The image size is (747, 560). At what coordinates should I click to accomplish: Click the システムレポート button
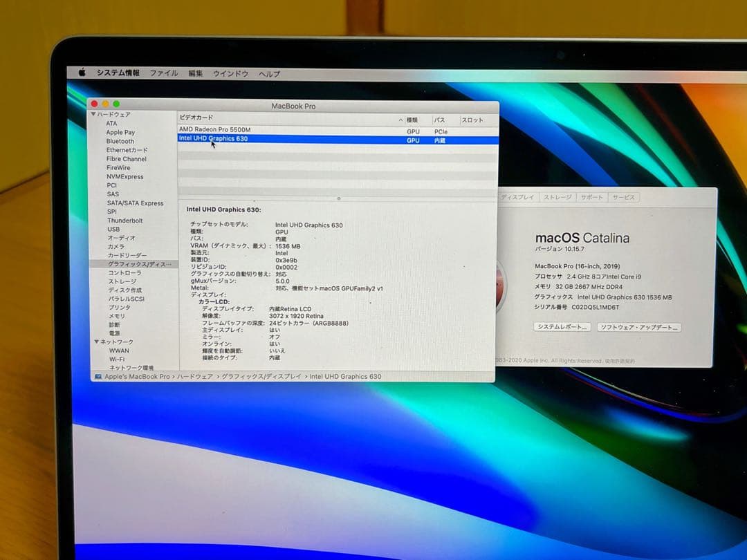tap(562, 327)
